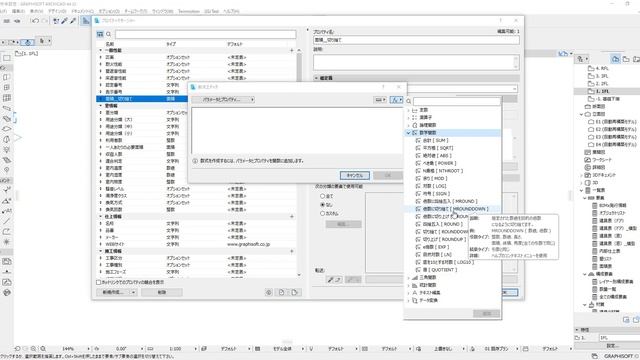
Task: Click the property list vertical scrollbar
Action: click(299, 163)
